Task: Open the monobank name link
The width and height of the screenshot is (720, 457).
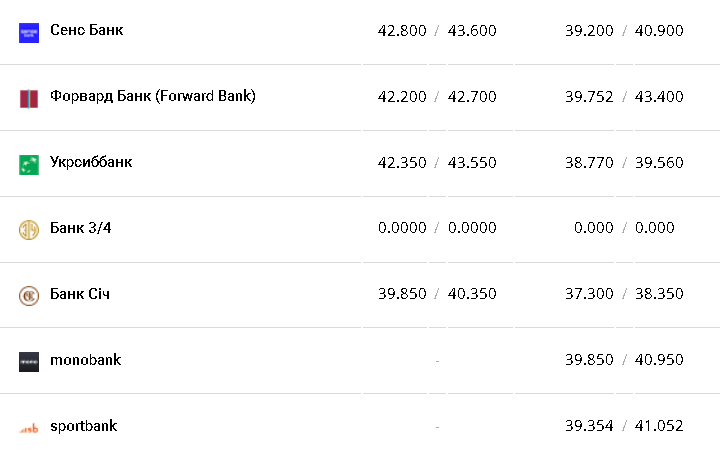Action: 85,359
